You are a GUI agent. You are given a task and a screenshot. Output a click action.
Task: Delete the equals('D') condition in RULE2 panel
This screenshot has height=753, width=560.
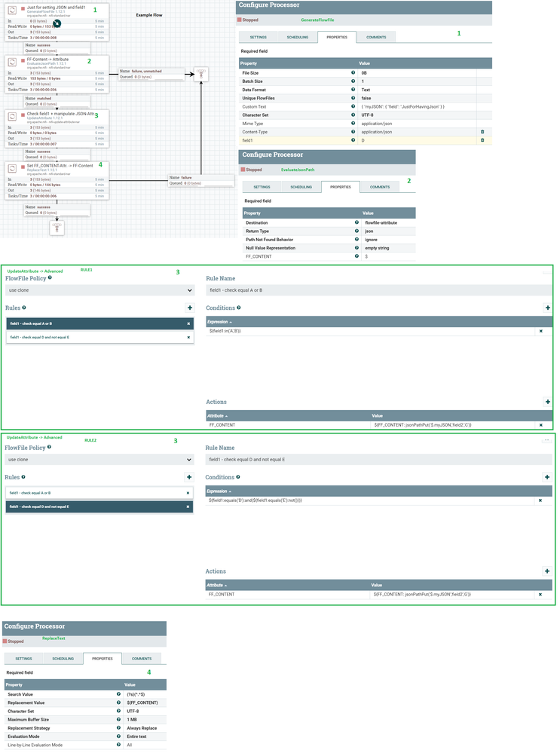540,500
